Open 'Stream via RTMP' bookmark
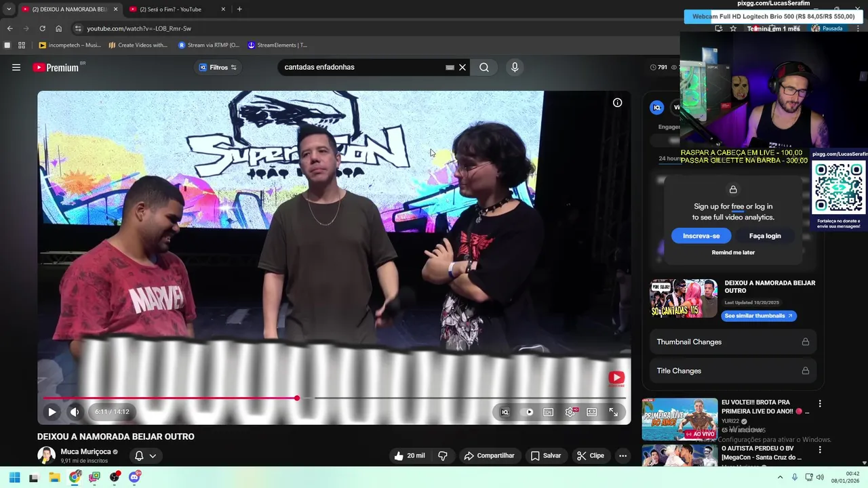 click(209, 45)
